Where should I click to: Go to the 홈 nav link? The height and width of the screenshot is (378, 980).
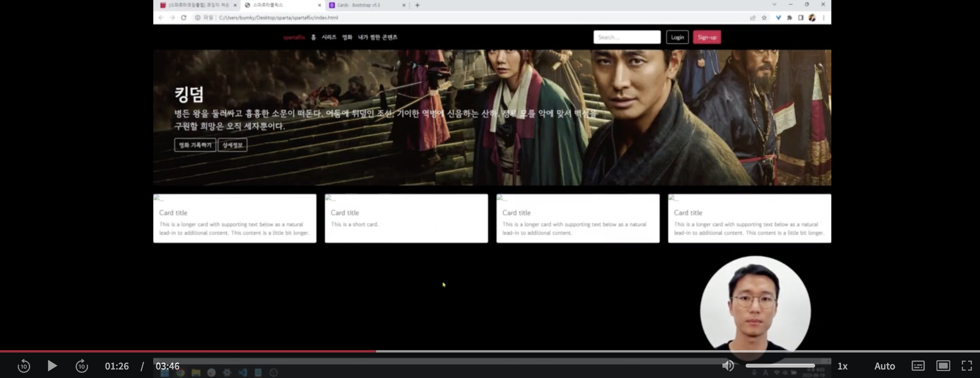[314, 37]
